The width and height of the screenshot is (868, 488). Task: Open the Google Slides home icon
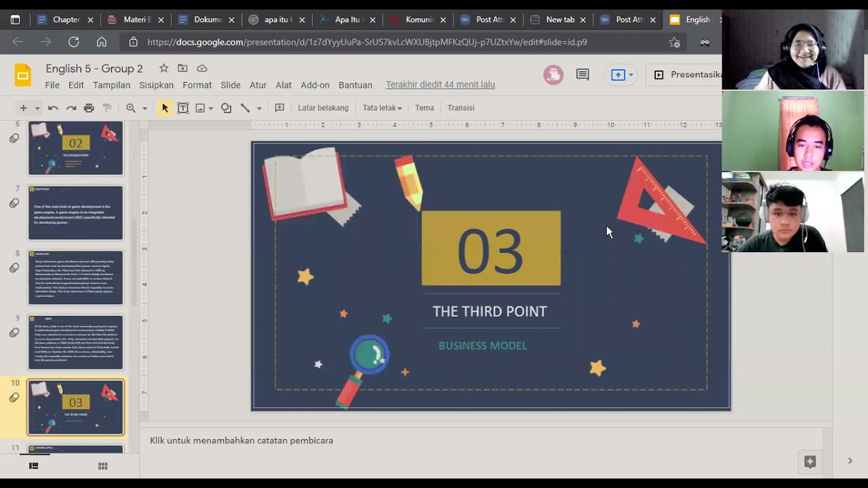pos(23,75)
